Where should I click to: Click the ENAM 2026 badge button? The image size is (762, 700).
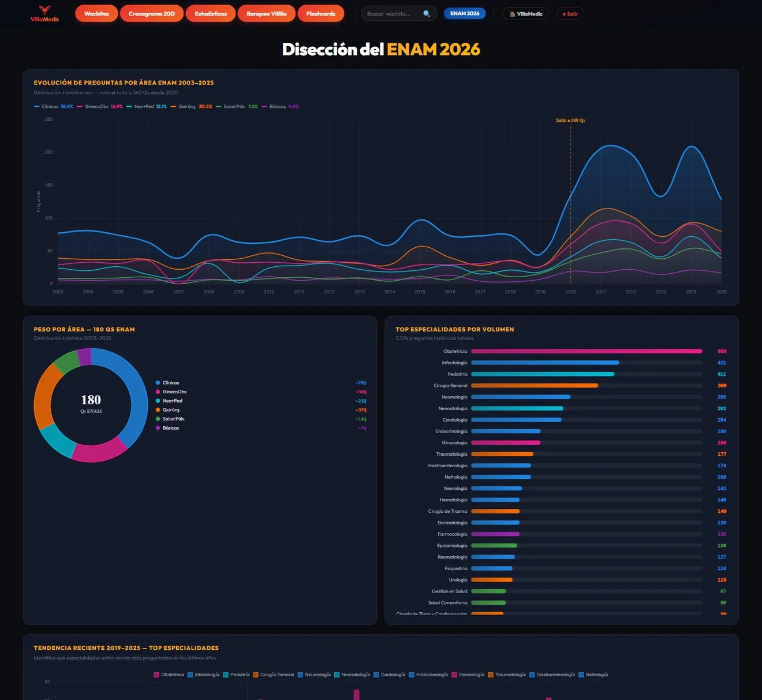[465, 13]
